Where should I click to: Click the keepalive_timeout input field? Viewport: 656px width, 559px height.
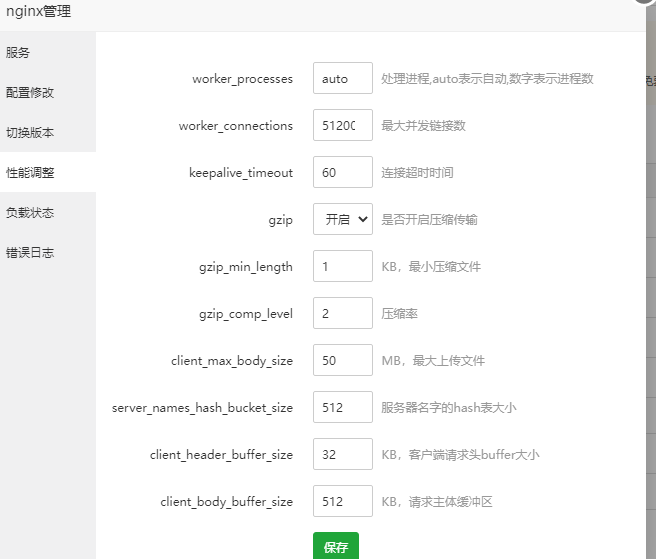(343, 172)
